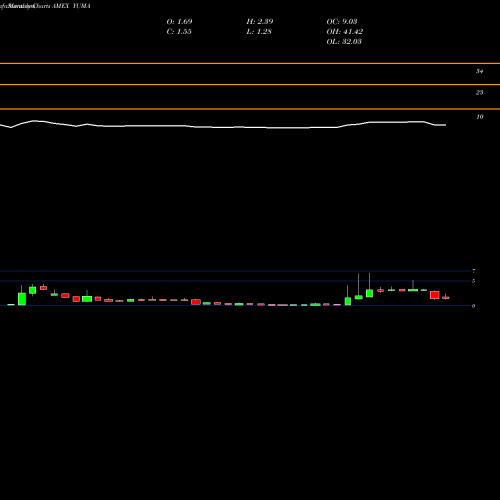The width and height of the screenshot is (500, 500).
Task: Click the open price "O: 1.69"
Action: tap(179, 22)
